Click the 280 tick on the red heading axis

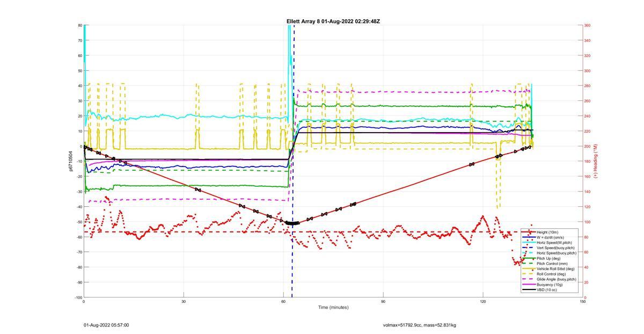(587, 86)
